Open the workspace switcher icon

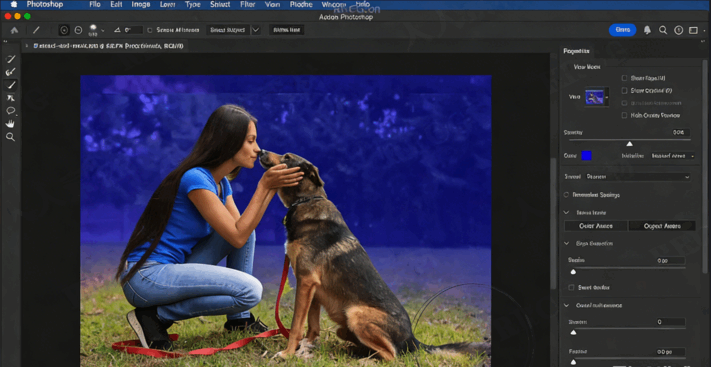[693, 30]
